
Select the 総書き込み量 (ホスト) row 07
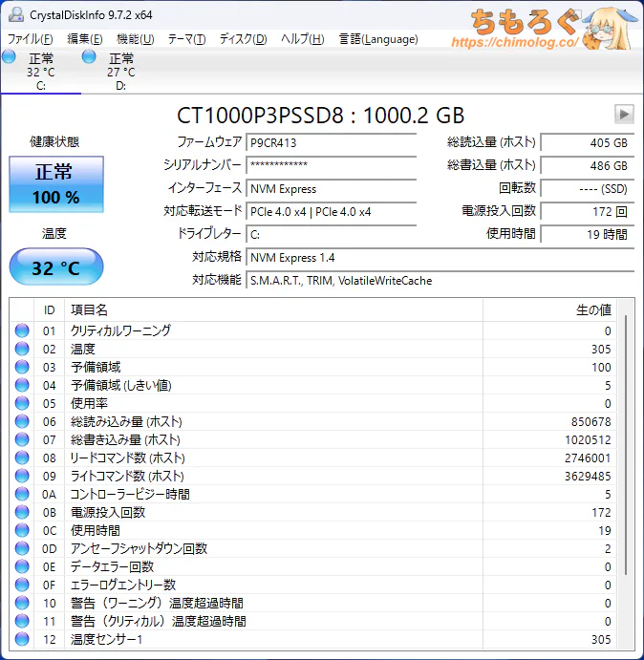(x=315, y=439)
